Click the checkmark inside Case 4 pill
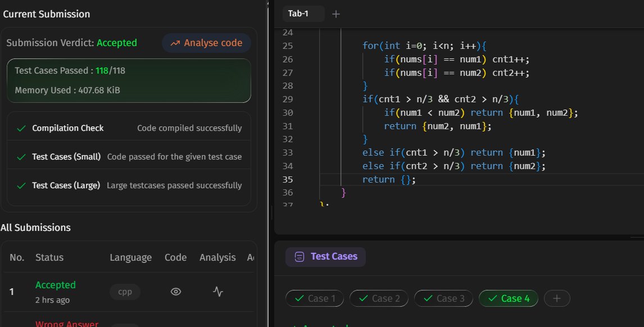 493,299
